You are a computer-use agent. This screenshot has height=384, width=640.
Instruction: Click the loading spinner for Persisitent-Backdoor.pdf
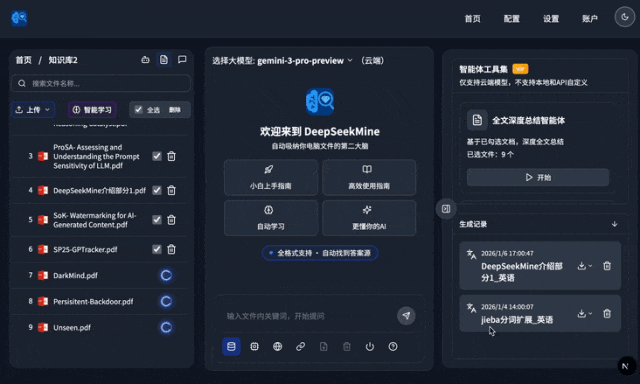pos(166,302)
